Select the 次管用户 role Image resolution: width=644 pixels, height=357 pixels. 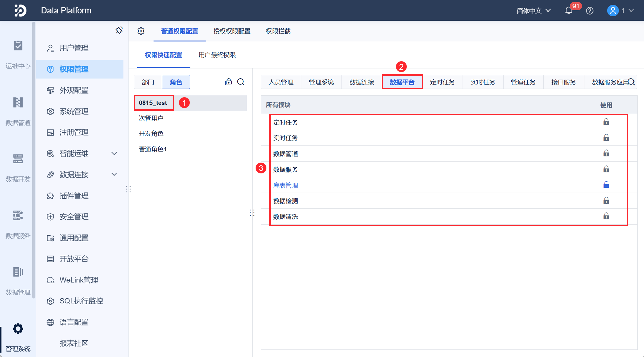tap(190, 118)
